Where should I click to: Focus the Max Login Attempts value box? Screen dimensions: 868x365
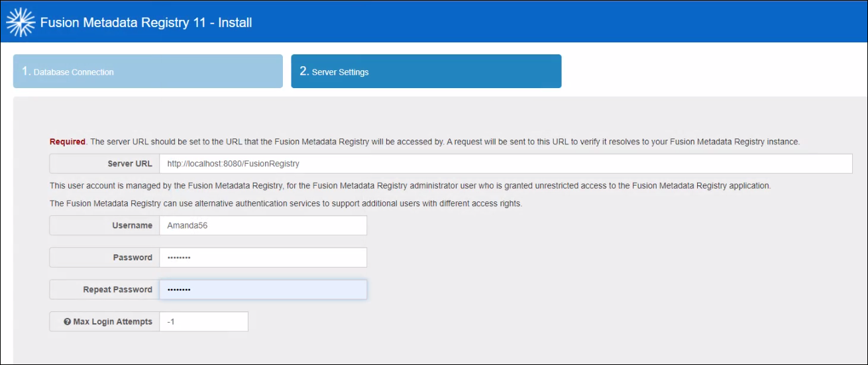203,322
